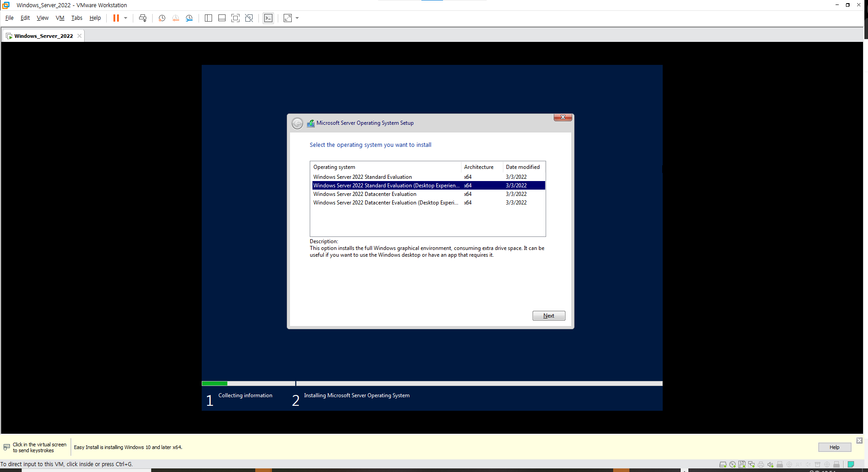Screen dimensions: 868x472
Task: Toggle the thumbnail bar view
Action: [x=222, y=18]
